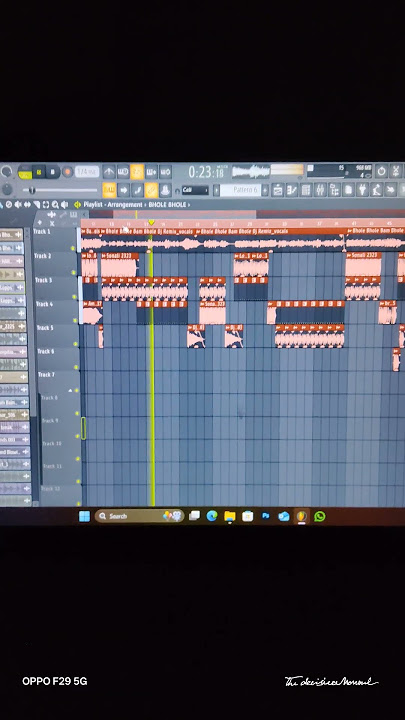Image resolution: width=405 pixels, height=720 pixels.
Task: Open File Explorer from taskbar
Action: [230, 516]
